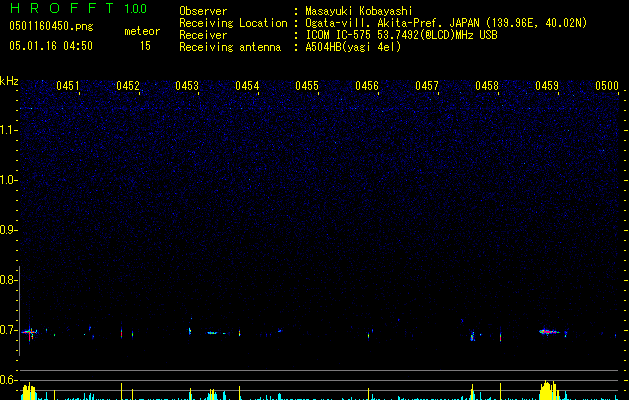Click the 0456 time marker
Image resolution: width=629 pixels, height=400 pixels.
[367, 86]
